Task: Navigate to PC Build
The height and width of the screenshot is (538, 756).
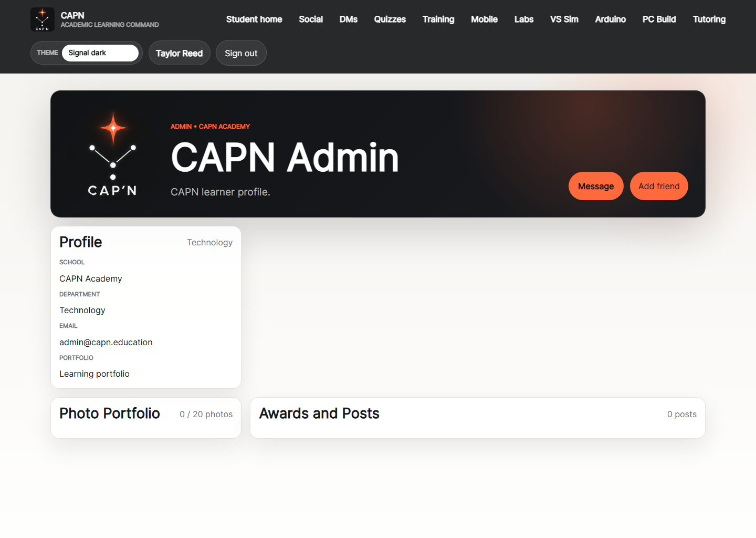Action: pyautogui.click(x=659, y=19)
